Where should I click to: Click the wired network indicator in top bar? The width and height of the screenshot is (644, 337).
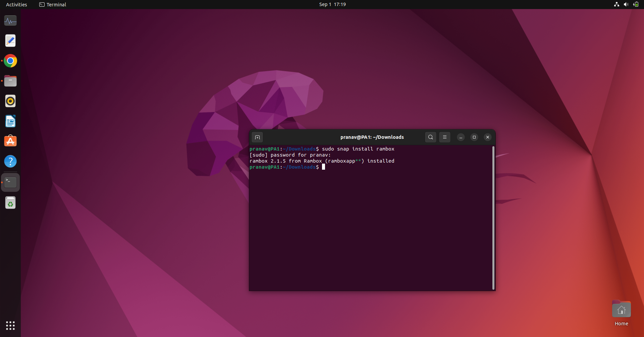[x=616, y=4]
